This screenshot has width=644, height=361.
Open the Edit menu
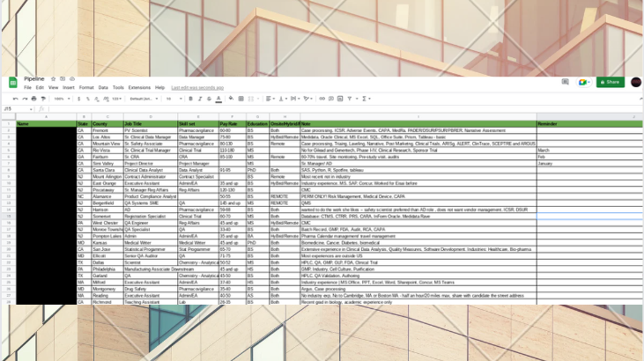tap(40, 87)
